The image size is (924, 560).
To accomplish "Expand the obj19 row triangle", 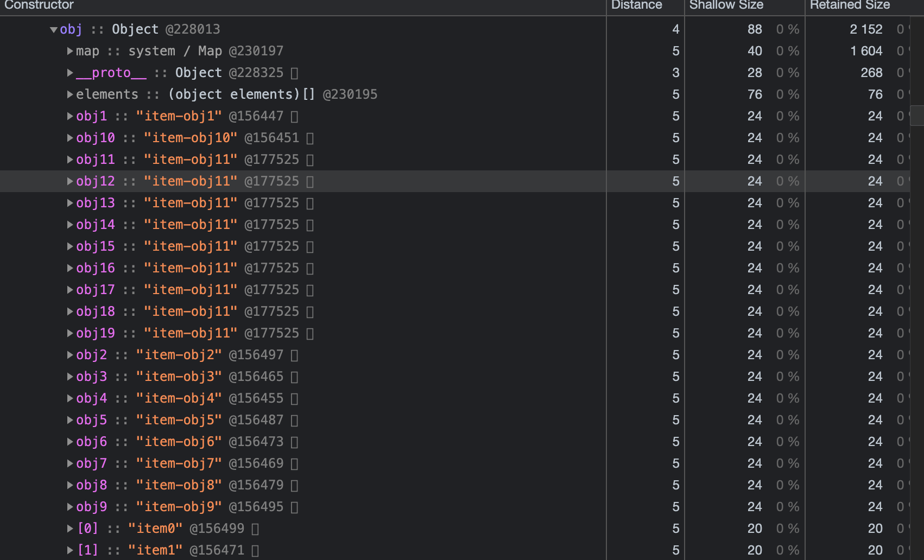I will 70,333.
